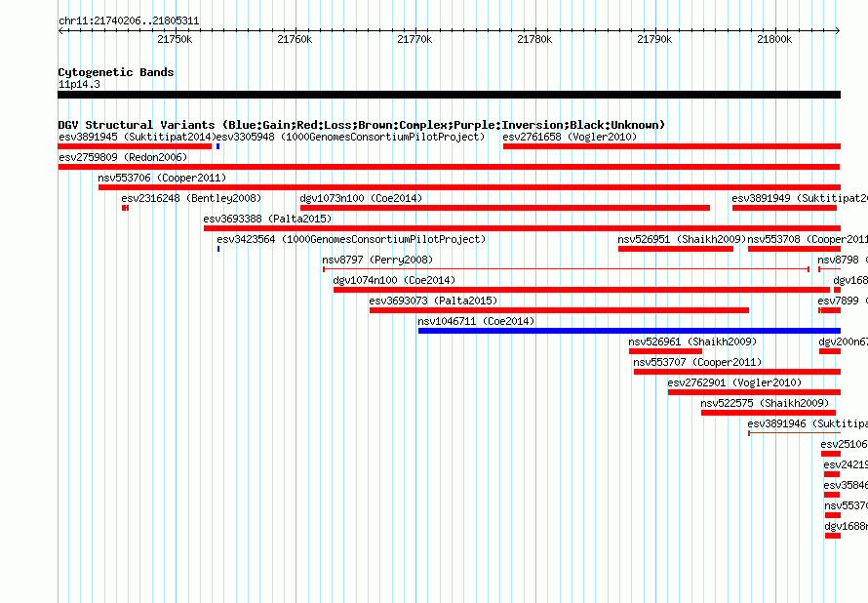This screenshot has width=868, height=603.
Task: Open the esv2316248 (Bentley2008) label
Action: [191, 198]
